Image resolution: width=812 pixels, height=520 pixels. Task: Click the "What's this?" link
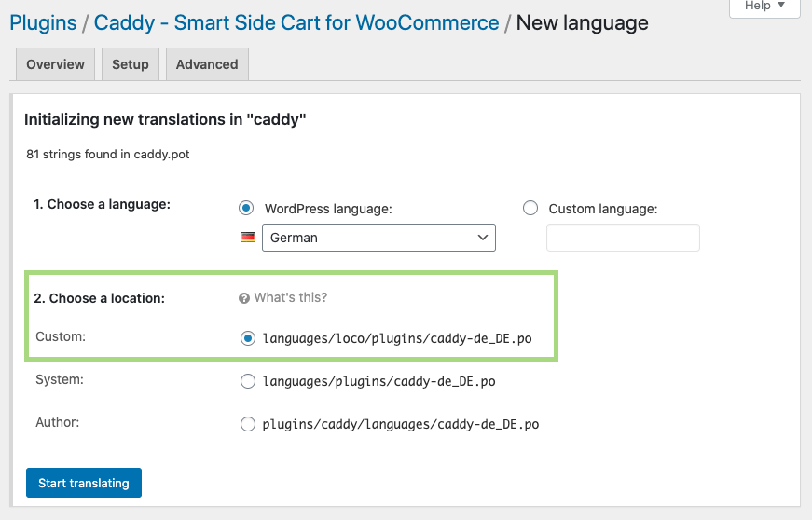pyautogui.click(x=291, y=297)
